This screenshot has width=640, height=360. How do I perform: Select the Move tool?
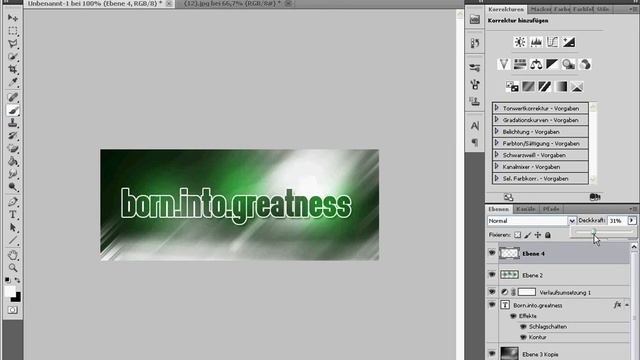(13, 18)
